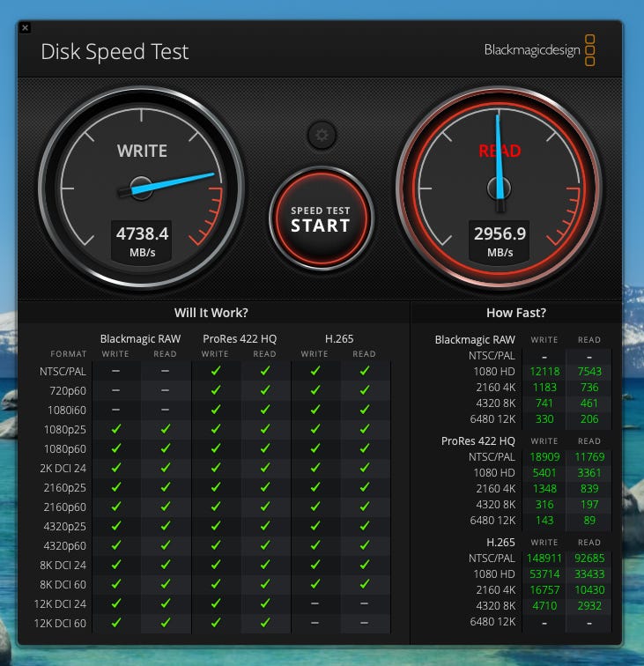
Task: Click the red READ gauge label
Action: (x=500, y=151)
